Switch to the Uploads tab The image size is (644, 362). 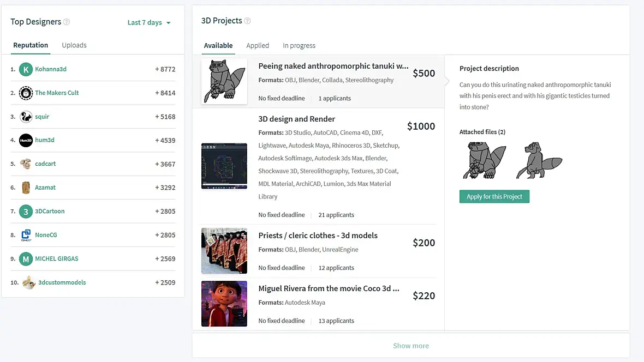74,45
